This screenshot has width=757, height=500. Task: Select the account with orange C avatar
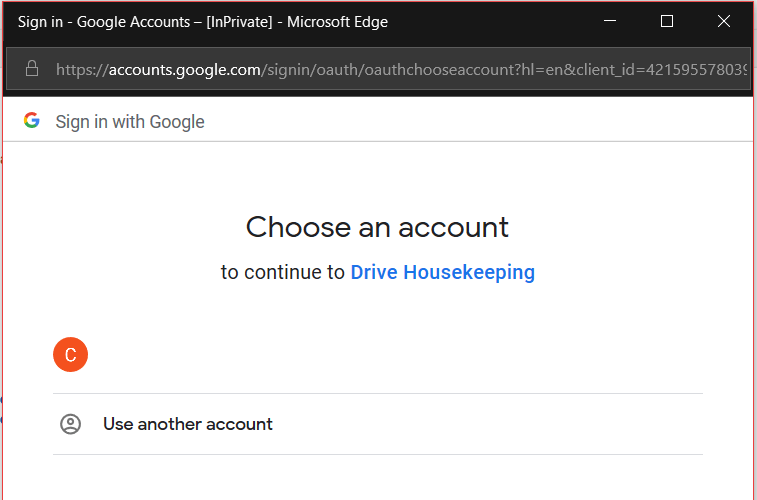point(378,355)
